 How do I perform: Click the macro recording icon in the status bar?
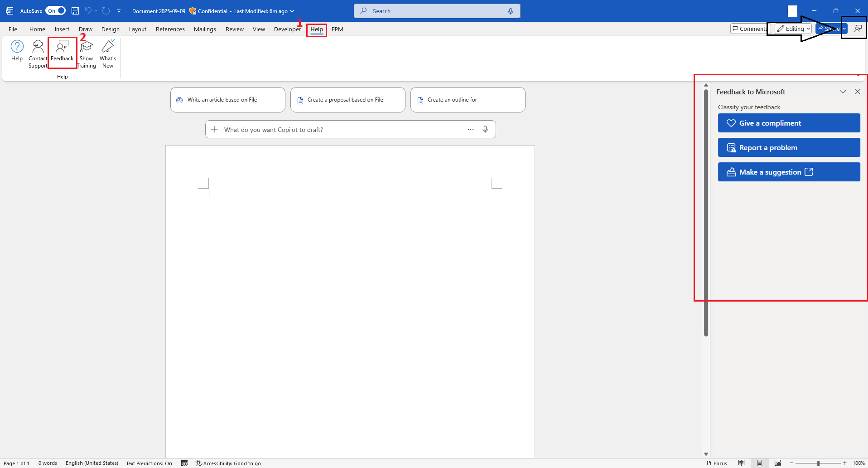coord(184,463)
